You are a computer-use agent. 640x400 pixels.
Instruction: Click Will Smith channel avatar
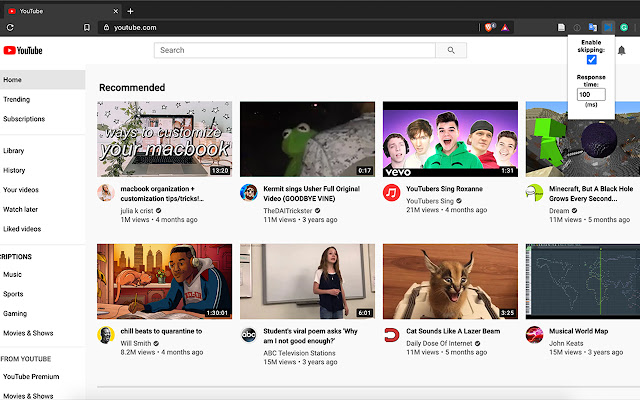pyautogui.click(x=106, y=335)
